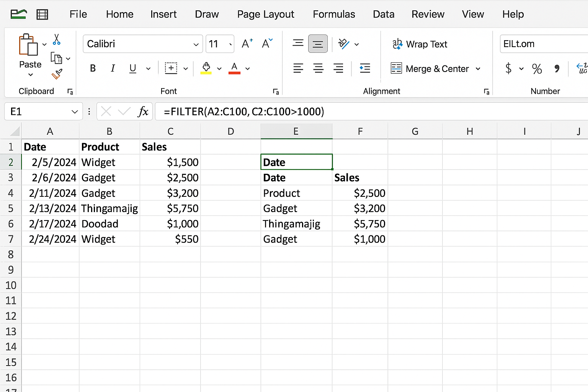Click the indent icon

365,69
